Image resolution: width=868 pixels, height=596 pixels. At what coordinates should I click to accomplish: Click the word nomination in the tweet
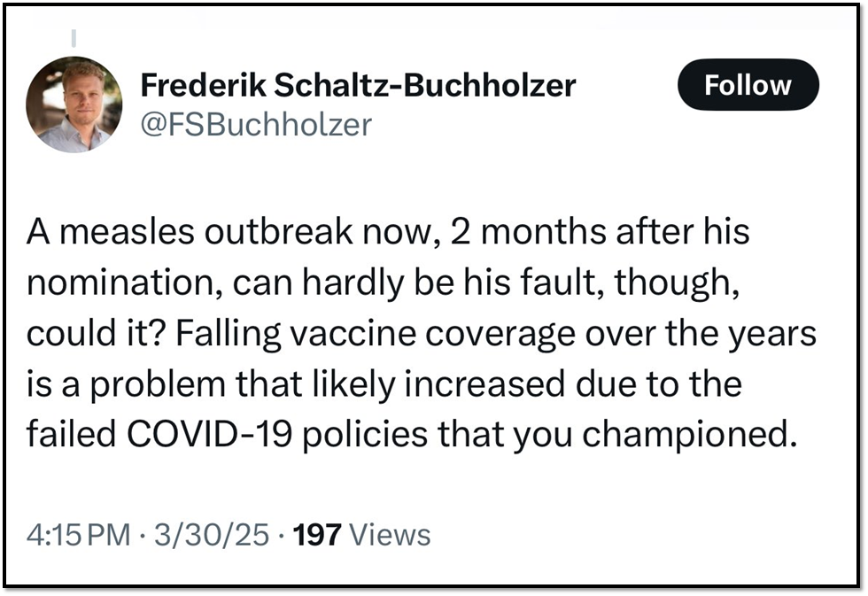click(120, 283)
